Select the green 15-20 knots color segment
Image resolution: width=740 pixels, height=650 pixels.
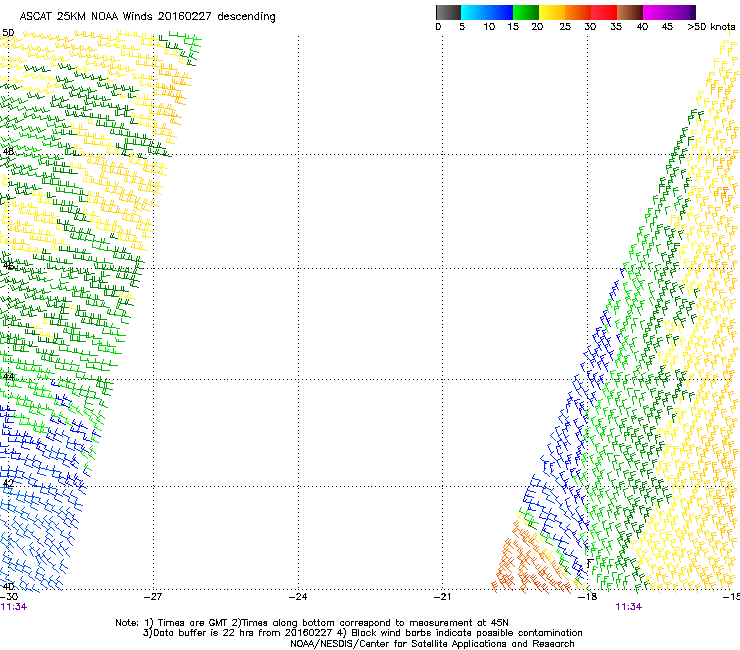pyautogui.click(x=526, y=12)
